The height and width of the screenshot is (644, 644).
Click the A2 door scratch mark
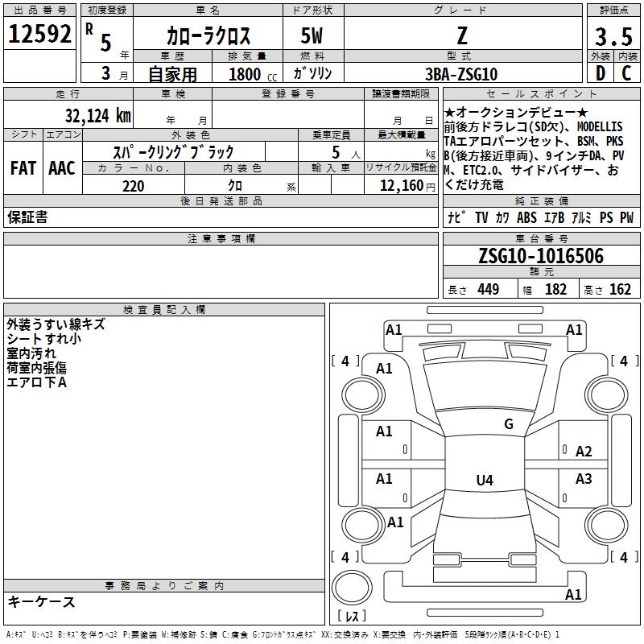pos(584,452)
